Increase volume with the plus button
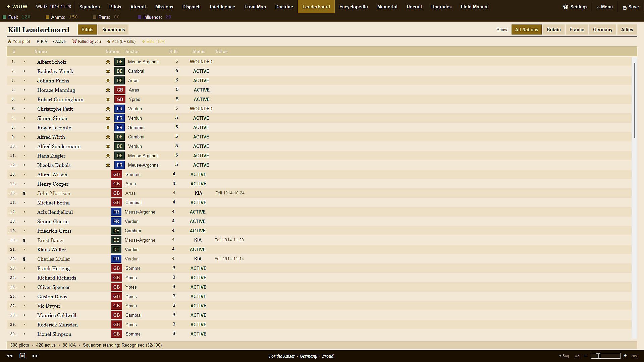The height and width of the screenshot is (362, 644). 625,356
